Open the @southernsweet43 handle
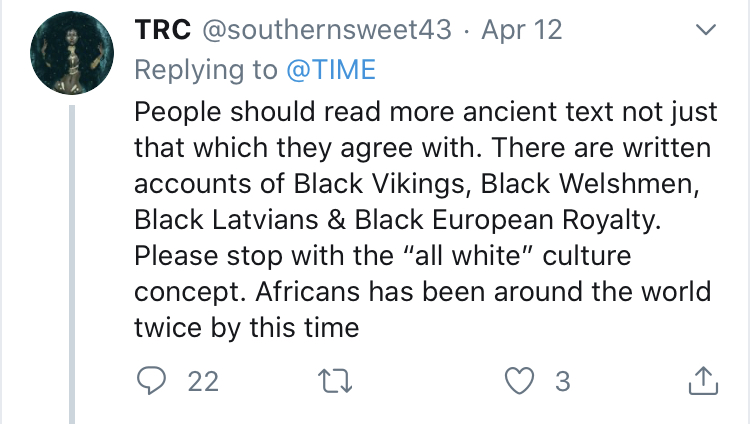 point(330,31)
